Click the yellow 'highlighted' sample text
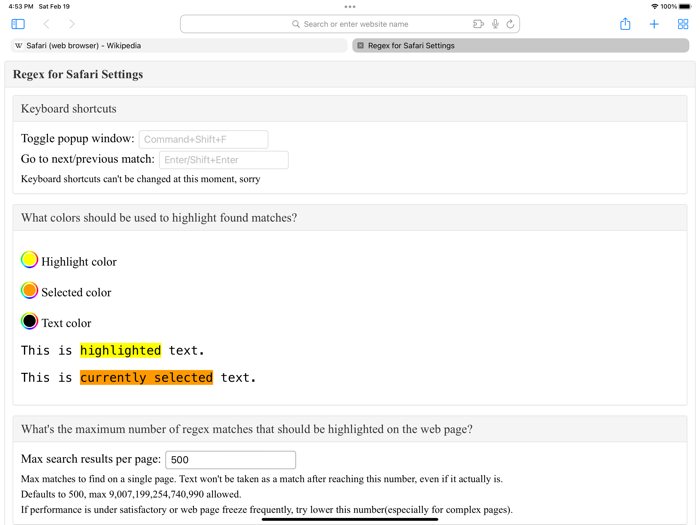 coord(121,350)
